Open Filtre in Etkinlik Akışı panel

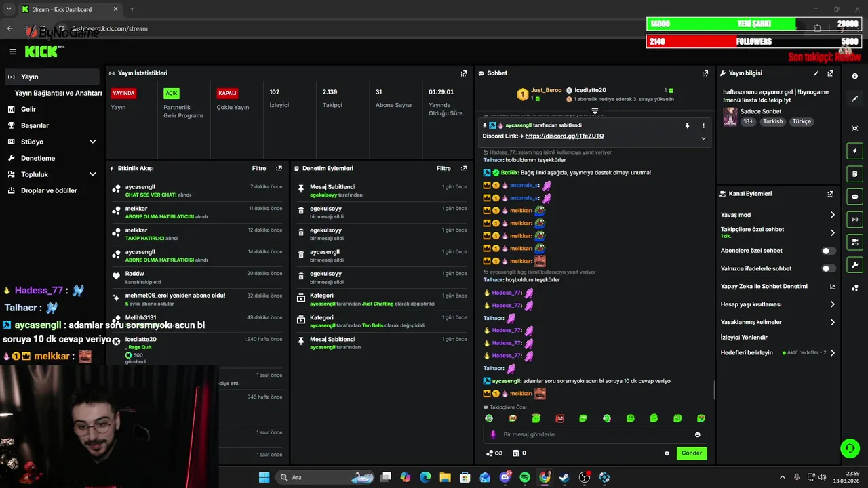coord(259,169)
